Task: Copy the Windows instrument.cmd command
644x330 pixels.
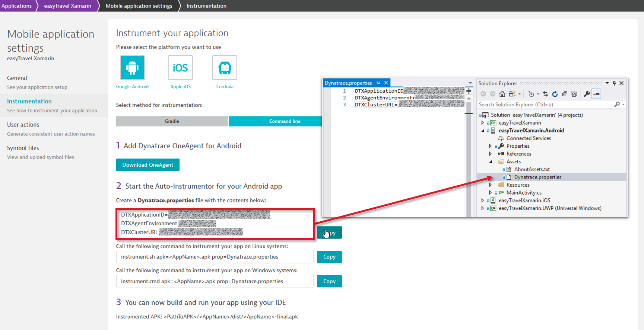Action: (x=329, y=281)
